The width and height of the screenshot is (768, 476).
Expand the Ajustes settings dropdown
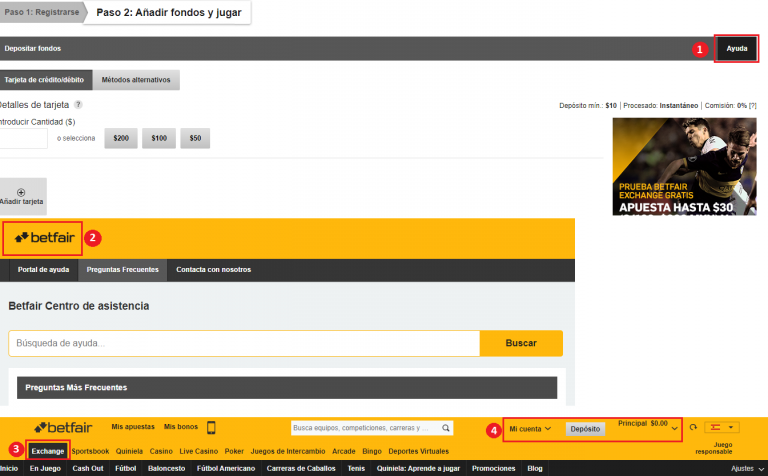tap(748, 469)
